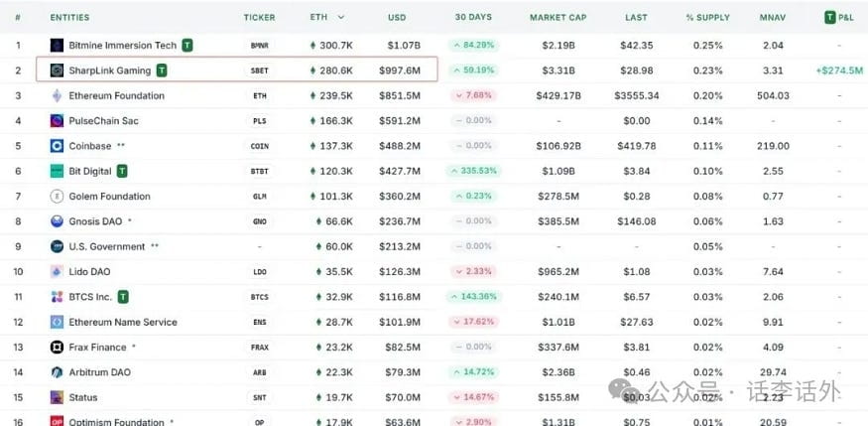The image size is (868, 426).
Task: Sort by the MNAV column header
Action: tap(772, 18)
